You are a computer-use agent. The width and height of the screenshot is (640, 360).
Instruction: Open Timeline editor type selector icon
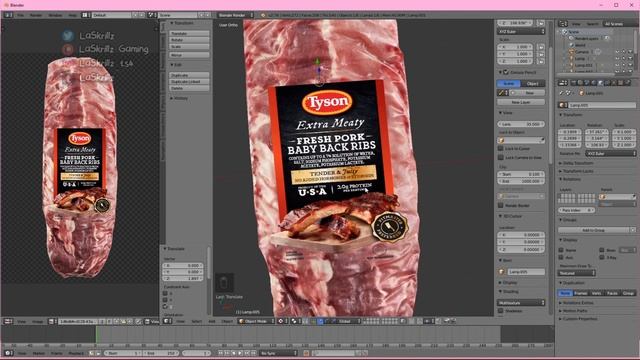tap(8, 353)
